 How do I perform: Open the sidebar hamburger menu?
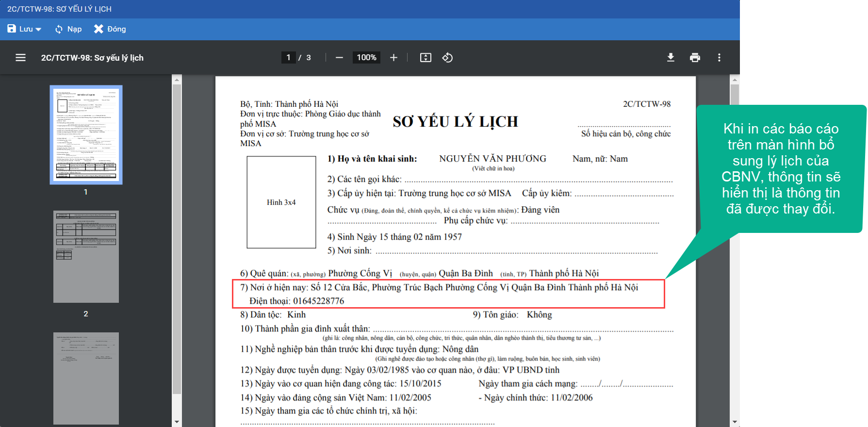pos(20,58)
